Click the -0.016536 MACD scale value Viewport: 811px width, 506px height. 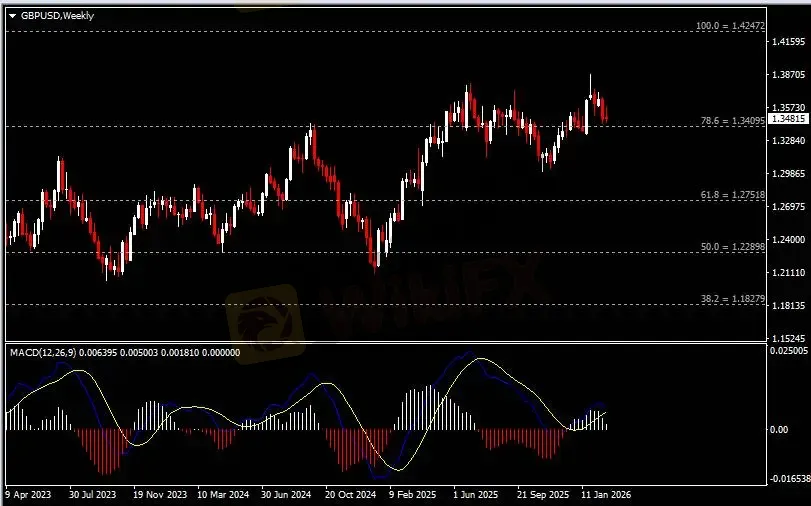point(789,479)
